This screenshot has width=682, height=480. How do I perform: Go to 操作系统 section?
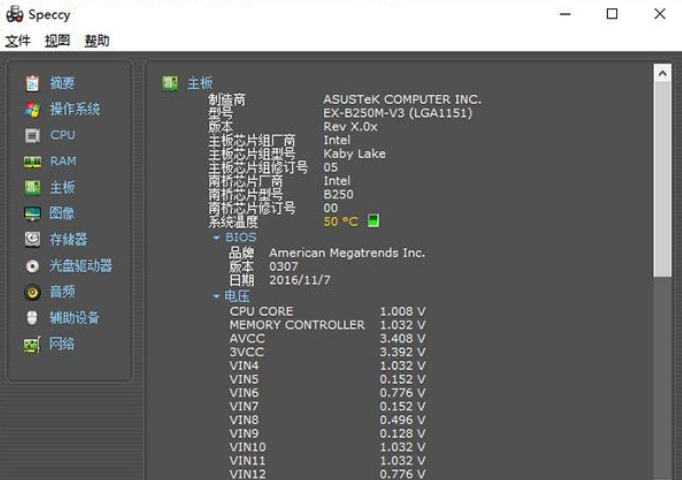[x=75, y=109]
